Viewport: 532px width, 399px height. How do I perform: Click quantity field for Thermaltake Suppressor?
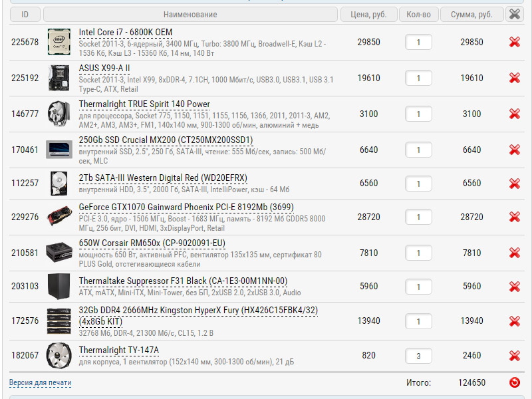[418, 287]
